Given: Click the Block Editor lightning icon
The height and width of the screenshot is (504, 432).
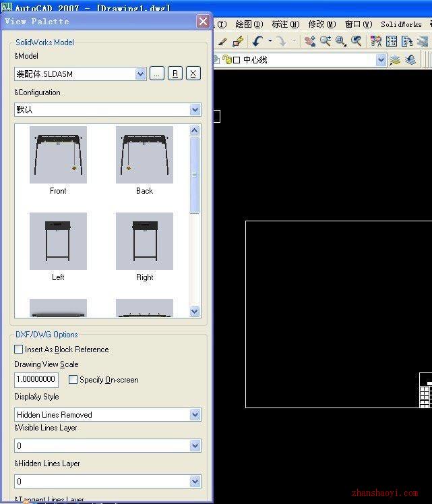Looking at the screenshot, I should click(x=238, y=41).
